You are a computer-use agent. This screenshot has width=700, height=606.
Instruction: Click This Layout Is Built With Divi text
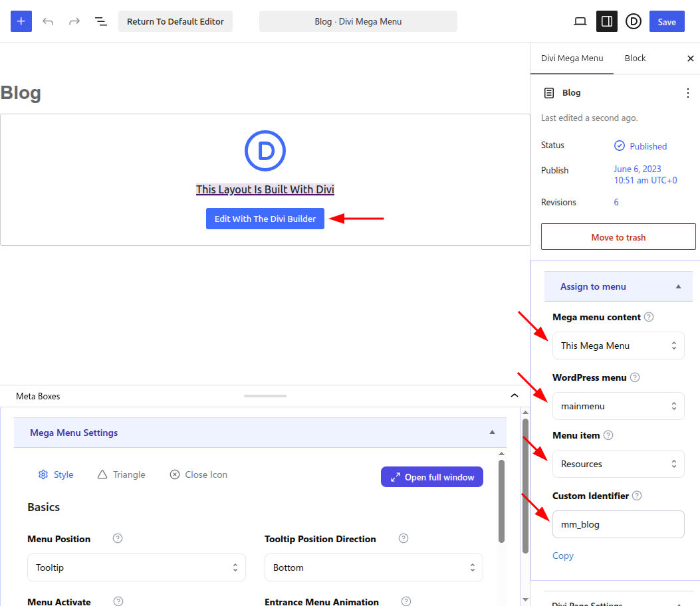coord(265,189)
